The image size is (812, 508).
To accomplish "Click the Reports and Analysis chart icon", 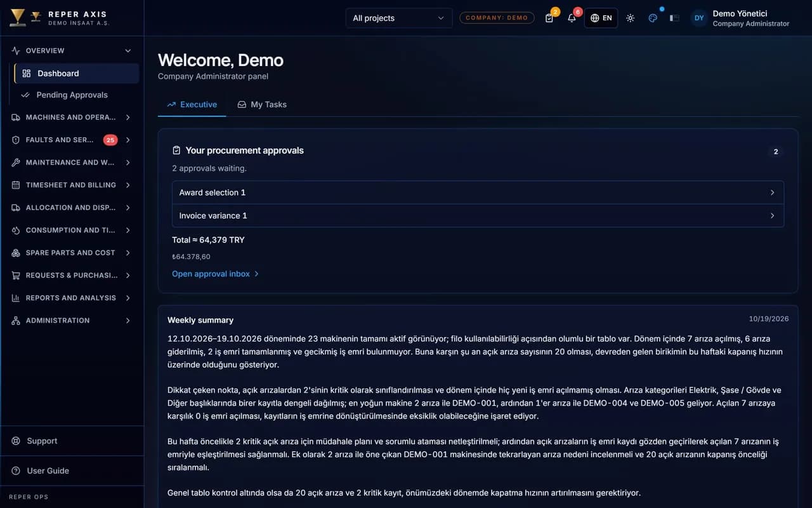I will [x=16, y=298].
